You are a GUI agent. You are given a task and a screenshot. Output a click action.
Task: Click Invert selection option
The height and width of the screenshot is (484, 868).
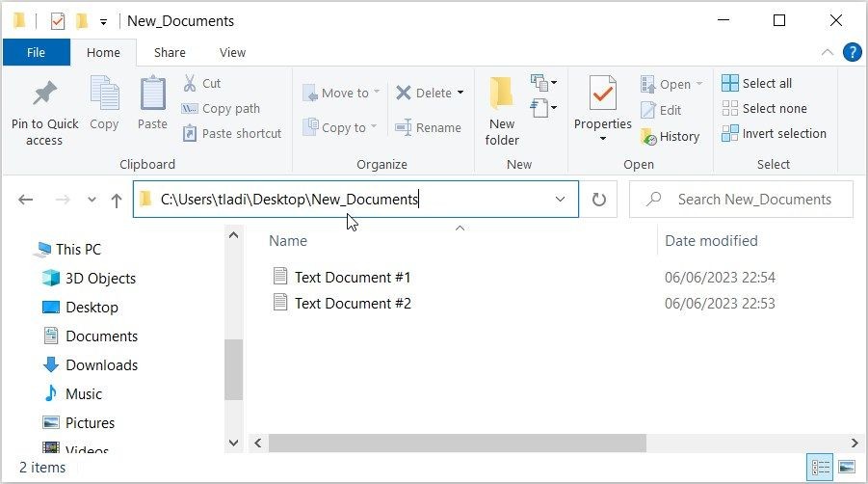[774, 133]
